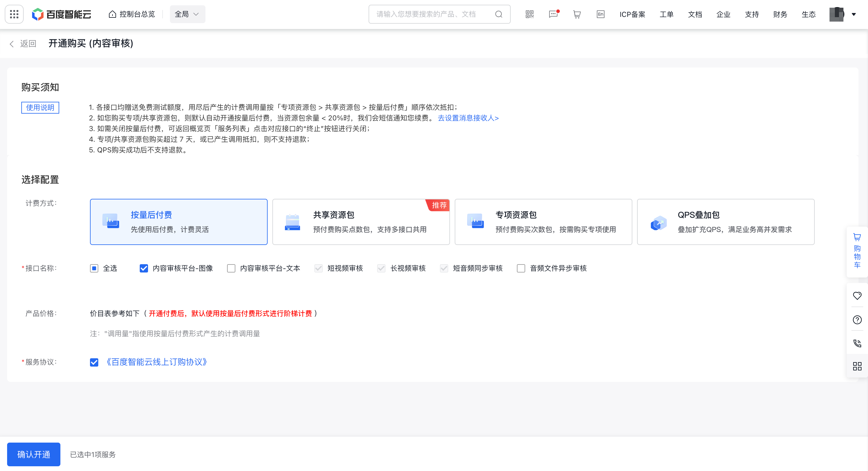Select 按量后付费 billing option
Image resolution: width=868 pixels, height=471 pixels.
tap(179, 222)
